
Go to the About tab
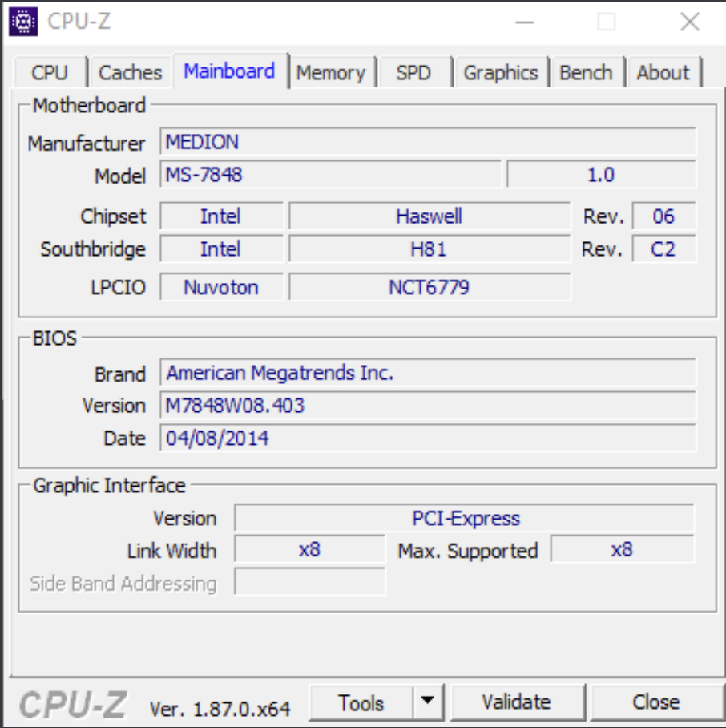pyautogui.click(x=663, y=72)
